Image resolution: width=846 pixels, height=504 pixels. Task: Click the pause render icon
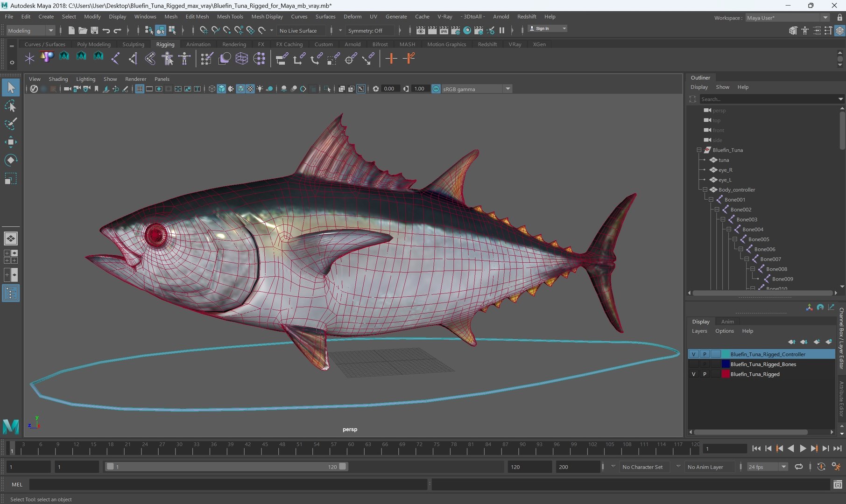[x=502, y=30]
